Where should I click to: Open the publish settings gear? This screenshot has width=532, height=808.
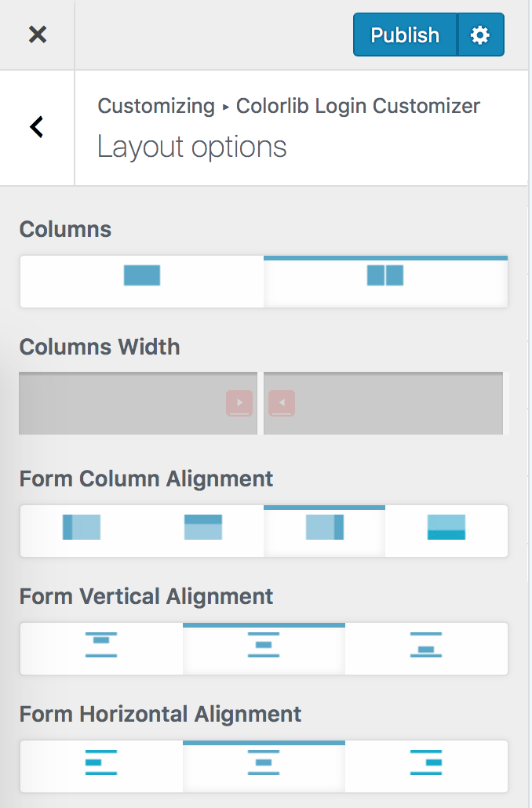tap(481, 35)
